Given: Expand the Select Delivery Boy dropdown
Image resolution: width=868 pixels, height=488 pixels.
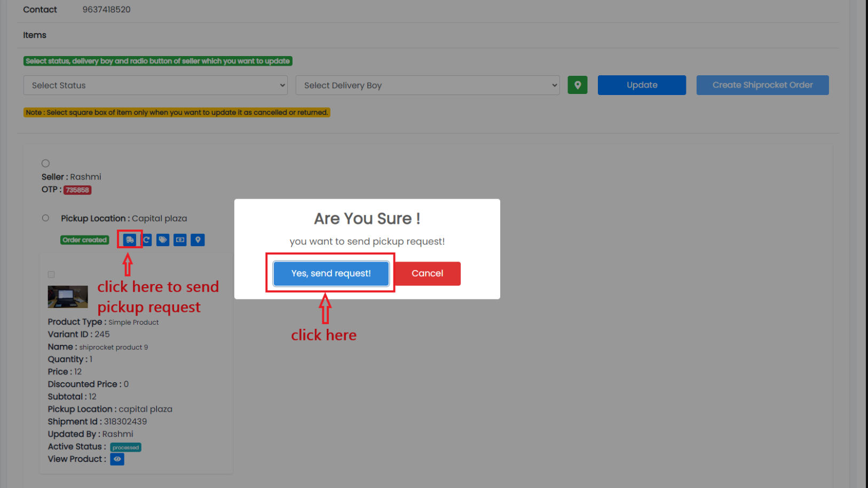Looking at the screenshot, I should [x=427, y=85].
